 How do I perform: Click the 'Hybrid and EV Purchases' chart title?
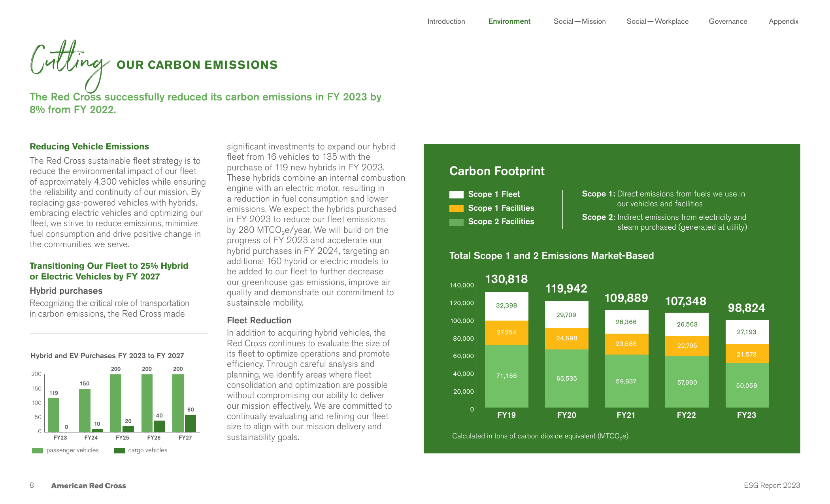coord(107,356)
